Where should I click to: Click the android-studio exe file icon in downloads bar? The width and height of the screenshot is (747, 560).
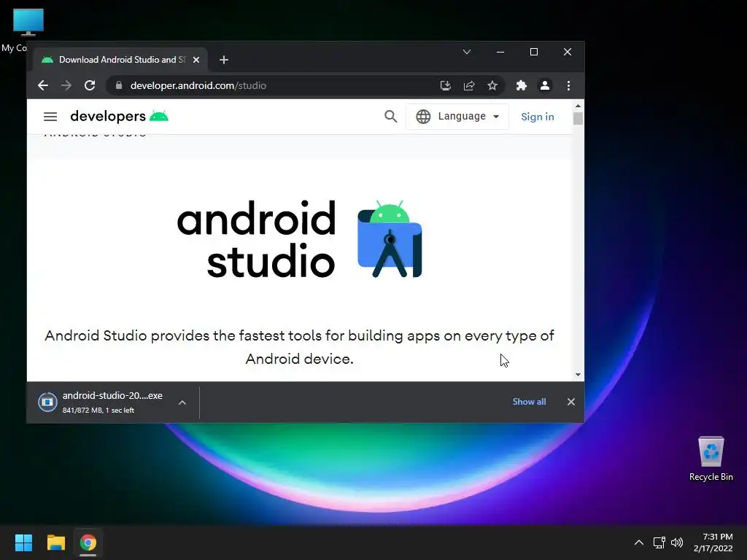pyautogui.click(x=47, y=402)
